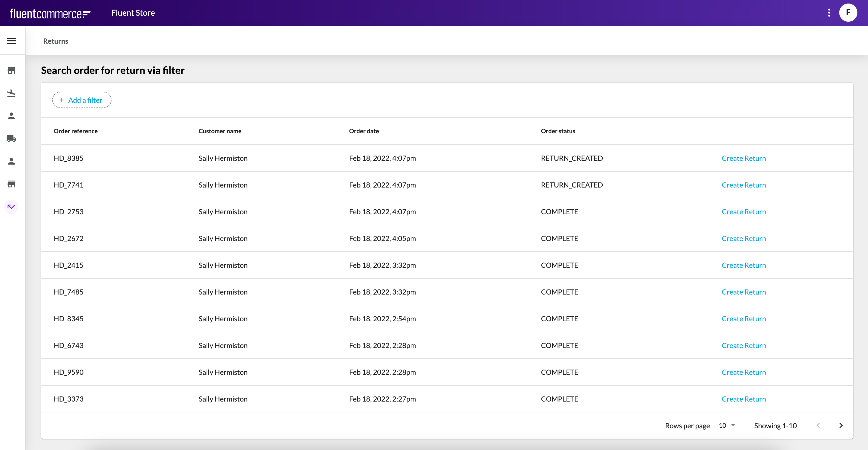Click the Order date column header
The height and width of the screenshot is (450, 868).
pyautogui.click(x=363, y=131)
